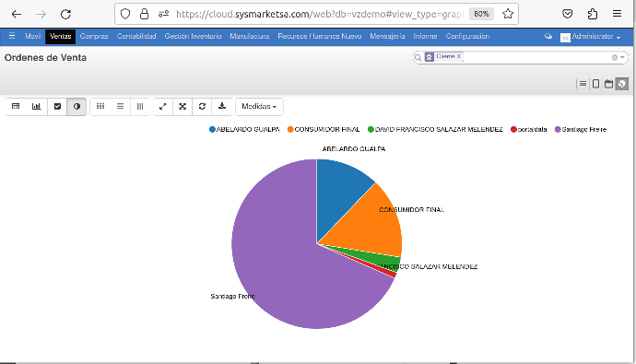Switch to pivot table mode icon

16,106
